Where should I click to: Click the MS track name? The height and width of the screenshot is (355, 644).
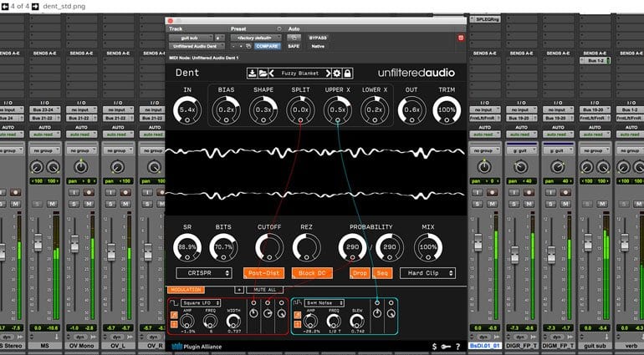[44, 346]
